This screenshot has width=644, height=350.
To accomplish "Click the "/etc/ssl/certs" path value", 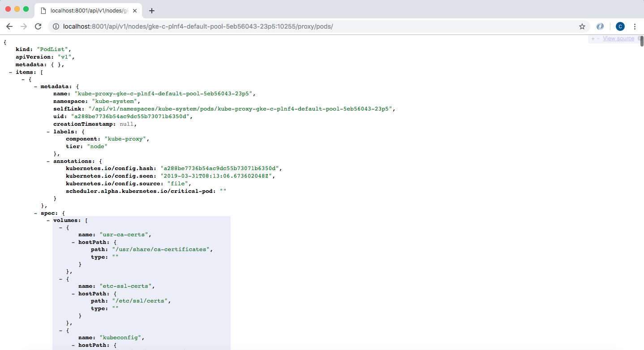I will 140,301.
